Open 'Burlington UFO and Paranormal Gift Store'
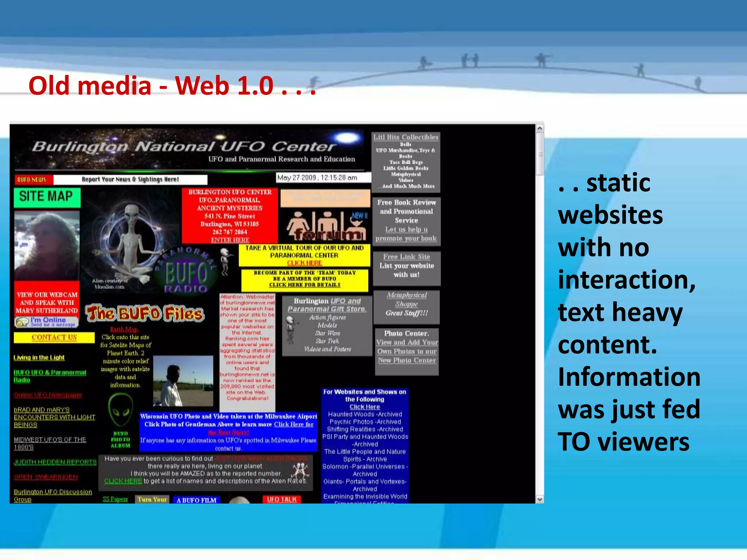 tap(327, 305)
